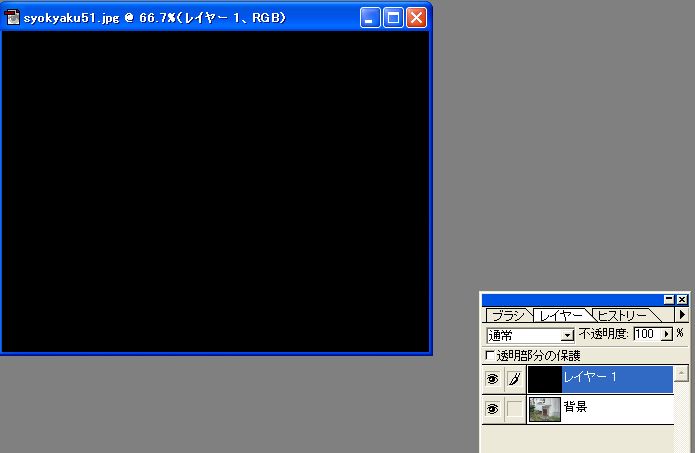
Task: Click the 背景 layer photo thumbnail
Action: [544, 409]
